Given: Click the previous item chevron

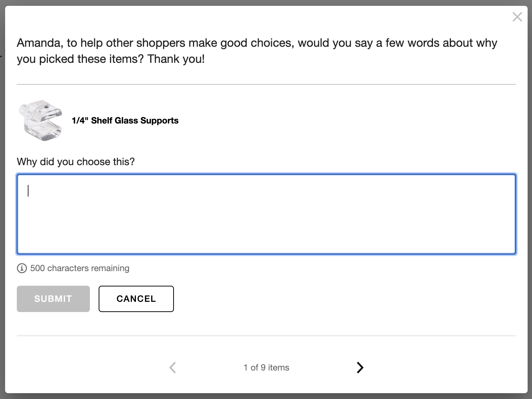Looking at the screenshot, I should (x=173, y=367).
